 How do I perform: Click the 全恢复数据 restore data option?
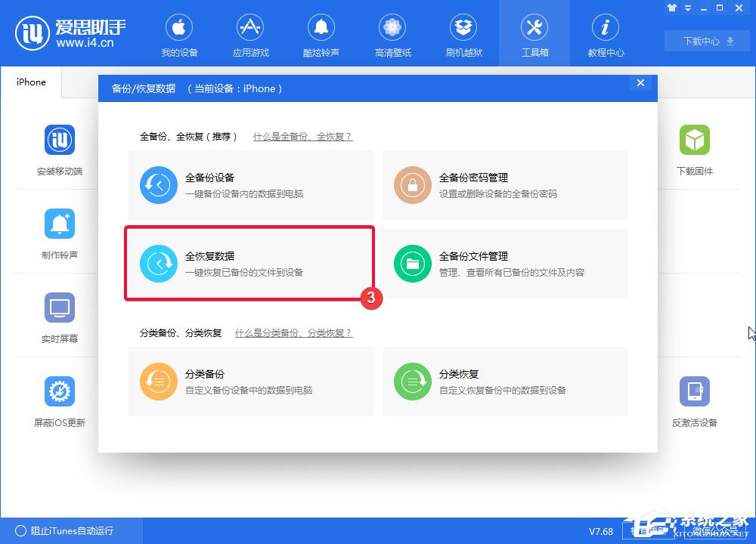click(x=250, y=263)
